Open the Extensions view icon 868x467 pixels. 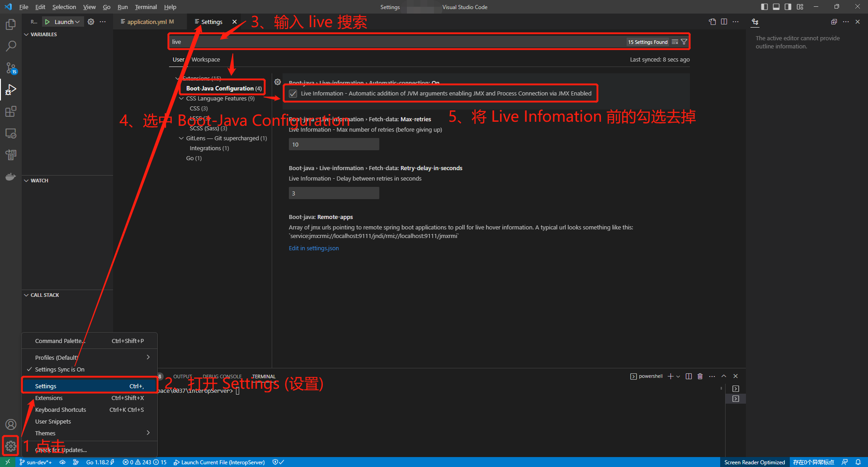click(x=11, y=111)
